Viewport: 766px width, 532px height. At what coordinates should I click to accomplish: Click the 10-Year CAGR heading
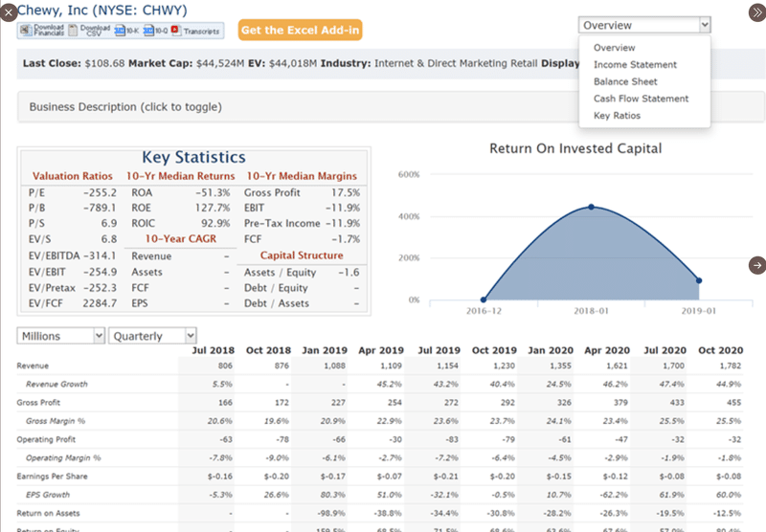point(180,238)
